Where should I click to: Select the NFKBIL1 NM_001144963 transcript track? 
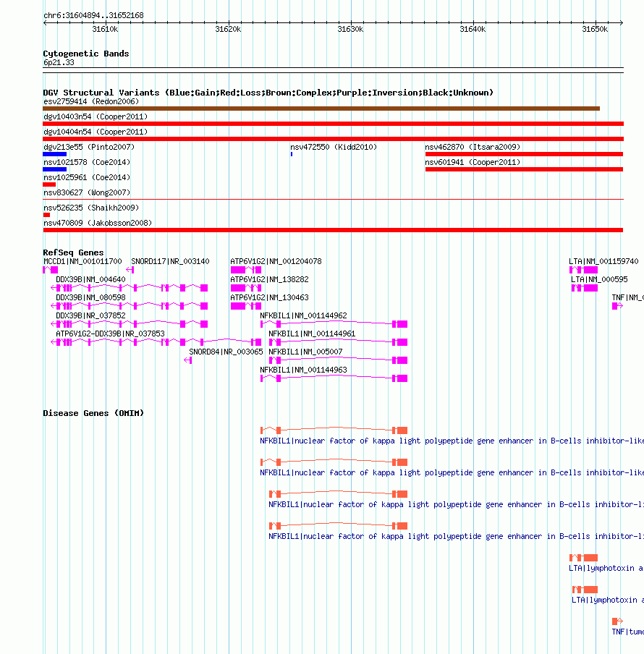click(x=334, y=378)
